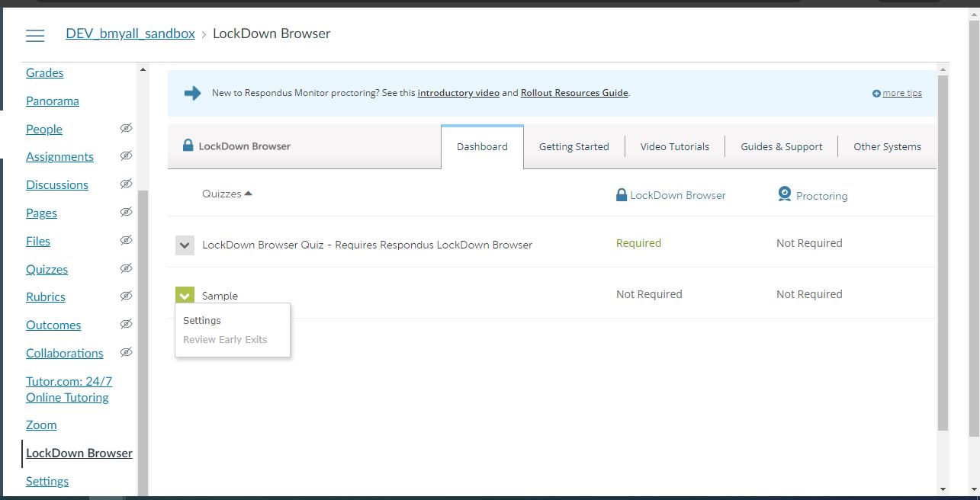The image size is (980, 500).
Task: Open the Video Tutorials tab
Action: pyautogui.click(x=675, y=146)
